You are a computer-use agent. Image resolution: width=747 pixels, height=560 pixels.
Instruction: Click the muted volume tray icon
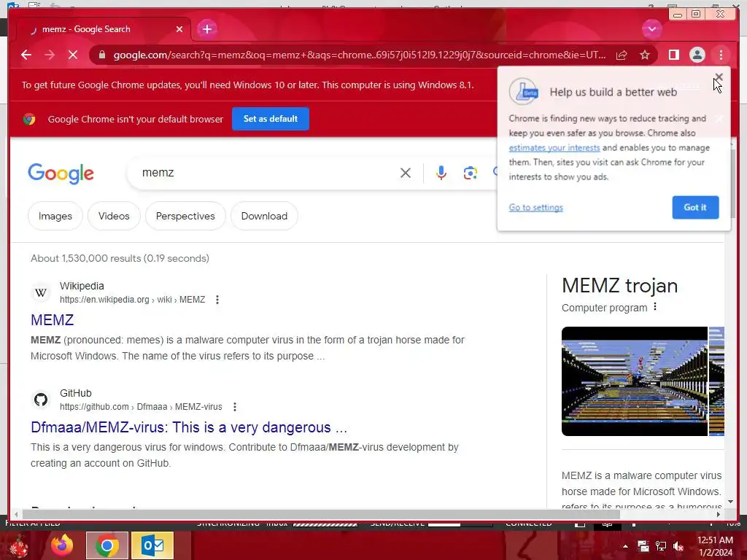[679, 546]
